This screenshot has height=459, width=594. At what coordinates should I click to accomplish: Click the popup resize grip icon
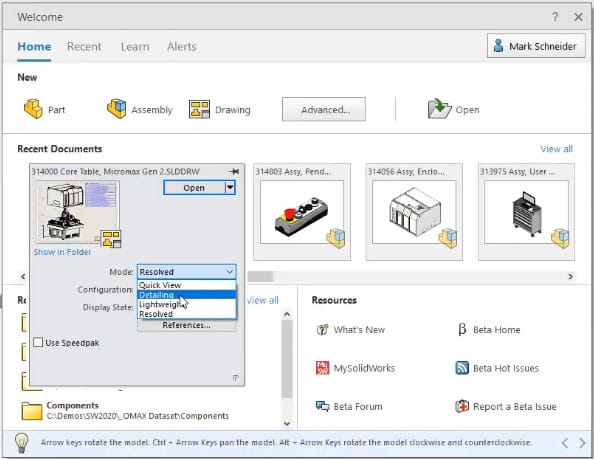pyautogui.click(x=236, y=378)
